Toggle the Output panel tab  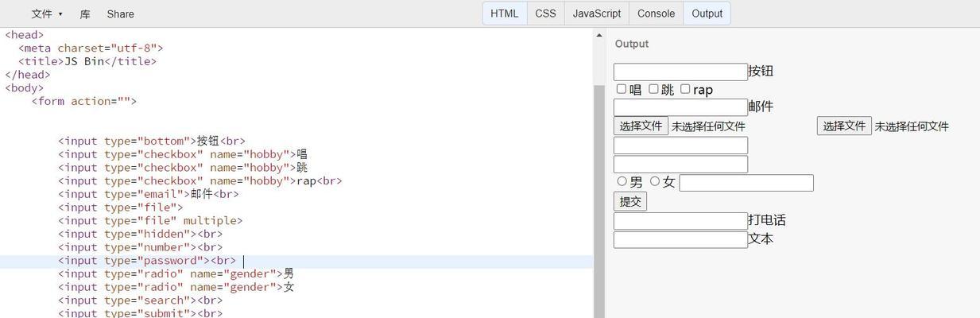[707, 14]
